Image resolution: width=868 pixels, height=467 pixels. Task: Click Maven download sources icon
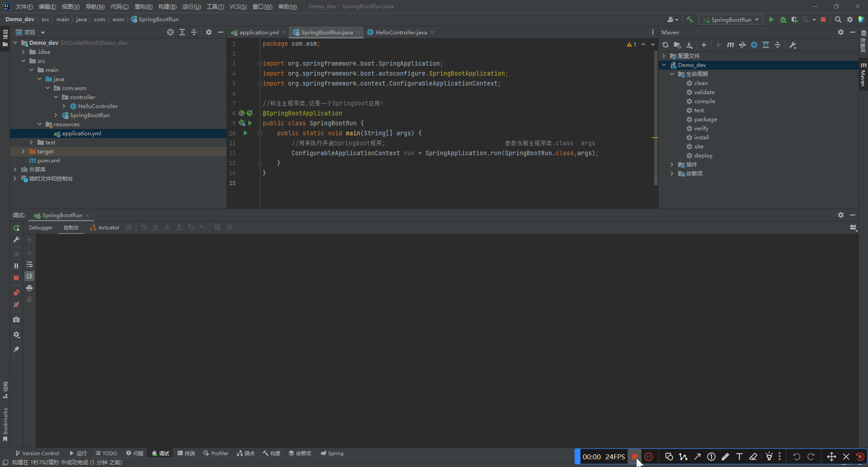click(x=689, y=45)
